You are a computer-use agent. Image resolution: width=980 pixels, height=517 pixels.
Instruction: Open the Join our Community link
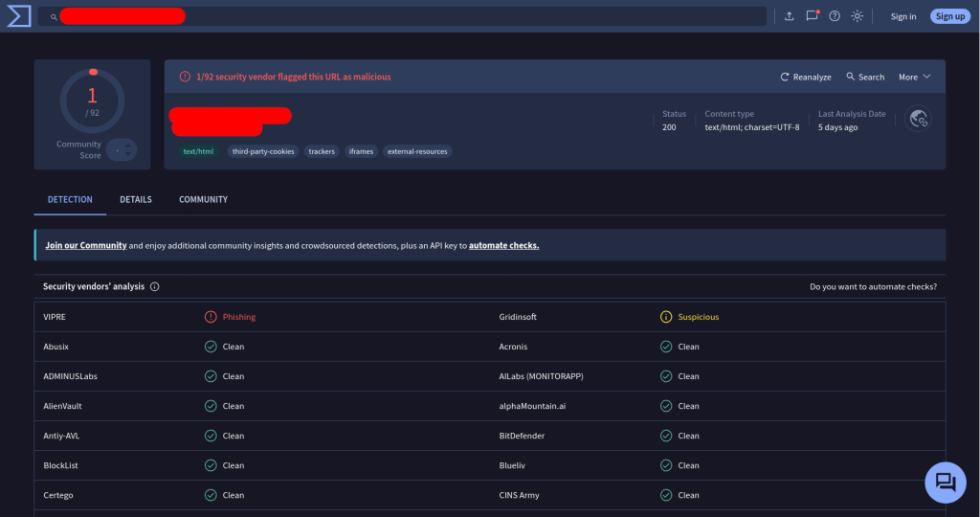pyautogui.click(x=85, y=246)
